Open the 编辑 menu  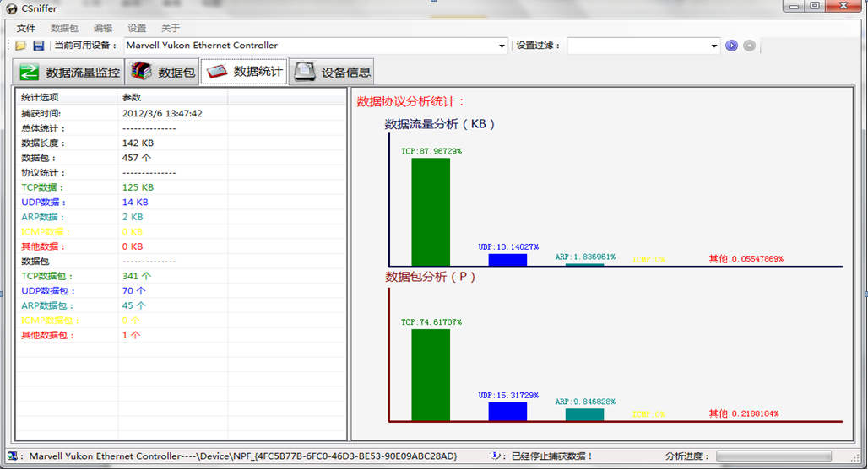click(x=103, y=28)
